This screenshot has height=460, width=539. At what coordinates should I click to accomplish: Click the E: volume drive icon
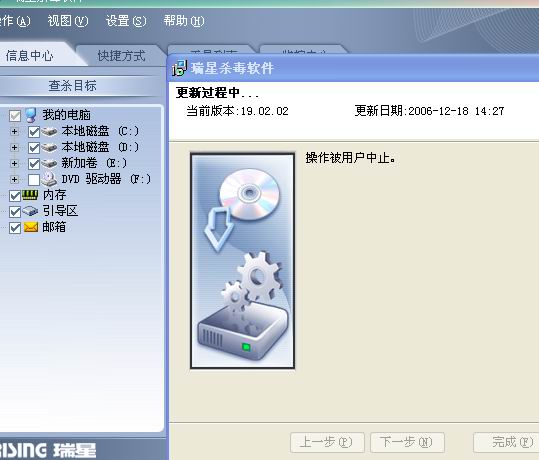click(x=49, y=163)
